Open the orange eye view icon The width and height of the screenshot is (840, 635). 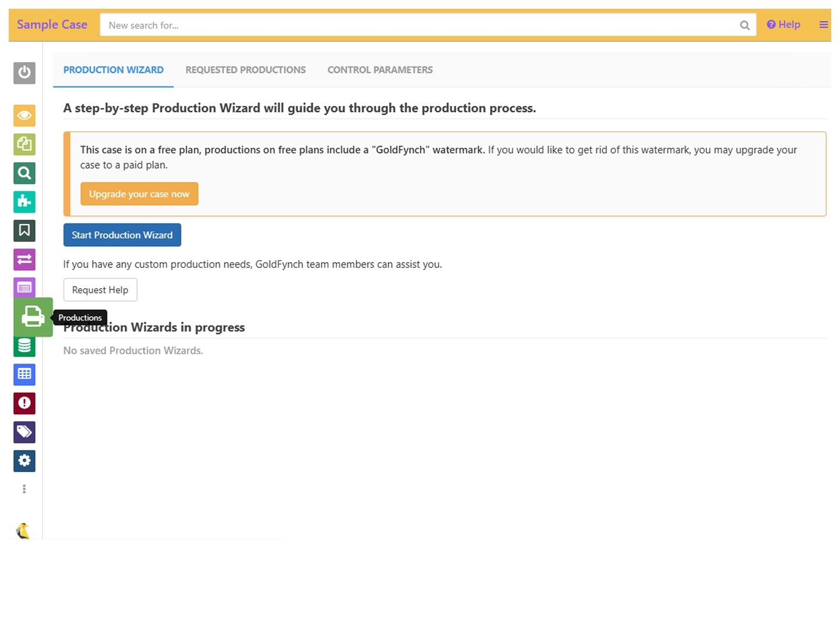24,116
